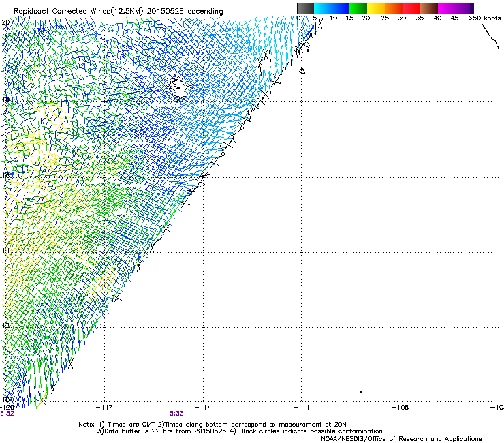Click the longitude label '-111'

click(x=302, y=408)
